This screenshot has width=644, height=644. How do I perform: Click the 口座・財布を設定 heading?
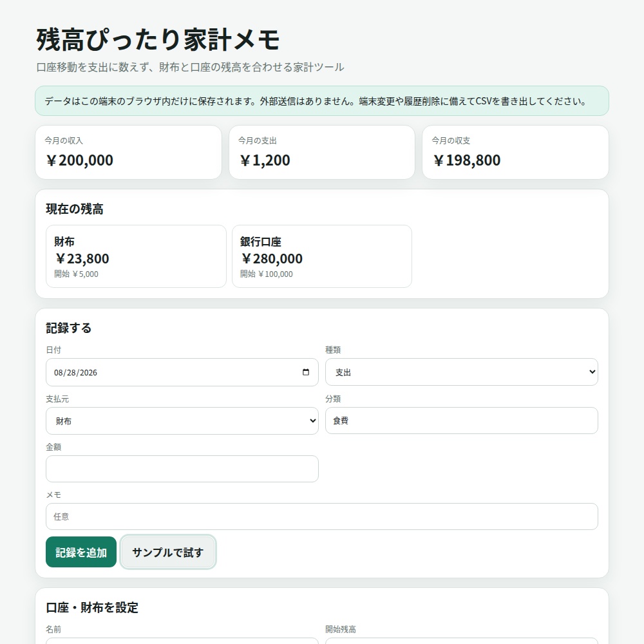tap(92, 607)
